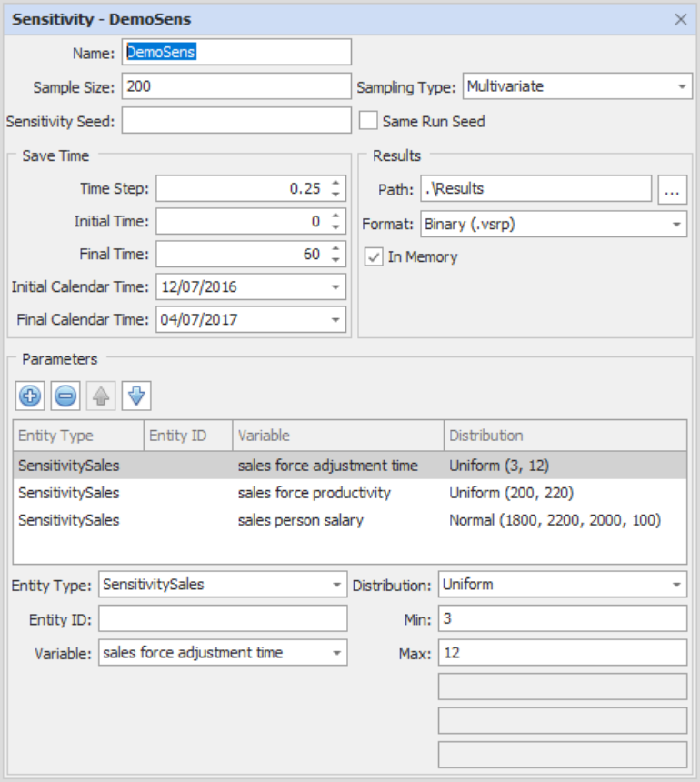Increase the Time Step value
700x782 pixels.
pos(335,183)
